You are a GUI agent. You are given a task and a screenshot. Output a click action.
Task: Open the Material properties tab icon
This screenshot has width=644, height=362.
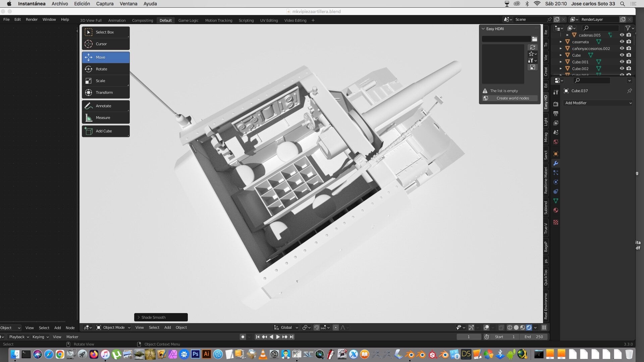click(x=556, y=210)
